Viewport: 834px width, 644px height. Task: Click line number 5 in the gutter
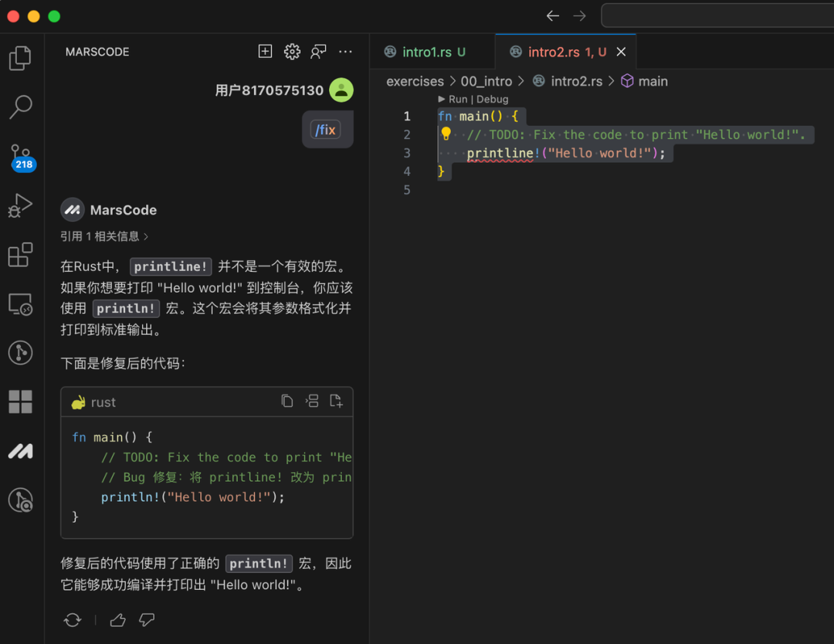pyautogui.click(x=407, y=190)
